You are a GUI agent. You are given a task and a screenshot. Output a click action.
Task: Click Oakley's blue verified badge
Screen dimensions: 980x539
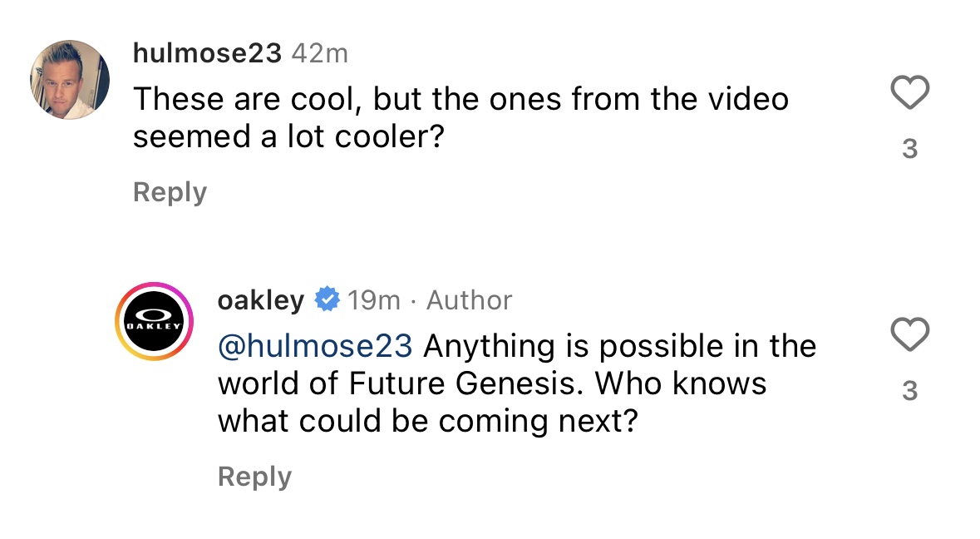(x=327, y=299)
